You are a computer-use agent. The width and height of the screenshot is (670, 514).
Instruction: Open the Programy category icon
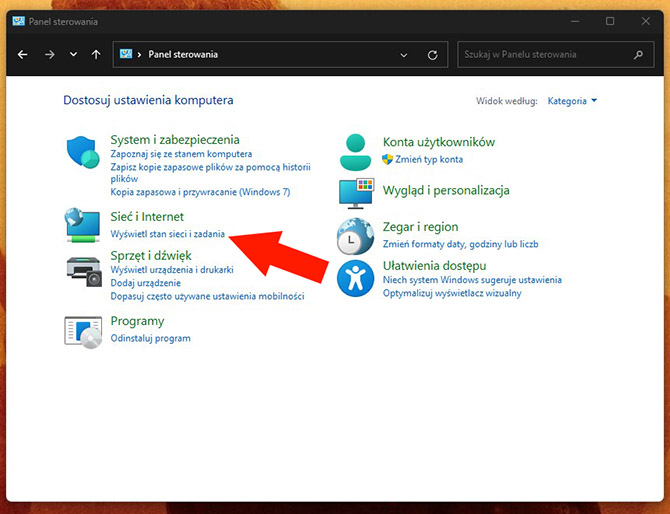coord(83,330)
